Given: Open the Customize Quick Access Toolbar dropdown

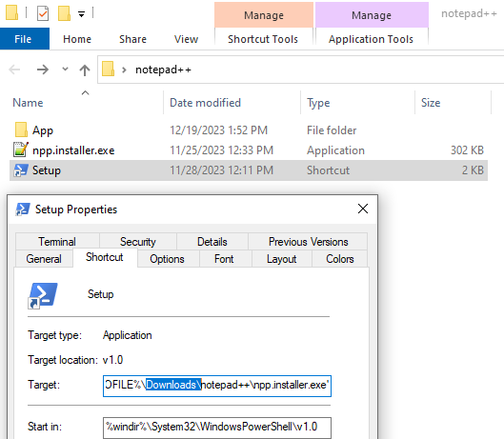Looking at the screenshot, I should [82, 14].
